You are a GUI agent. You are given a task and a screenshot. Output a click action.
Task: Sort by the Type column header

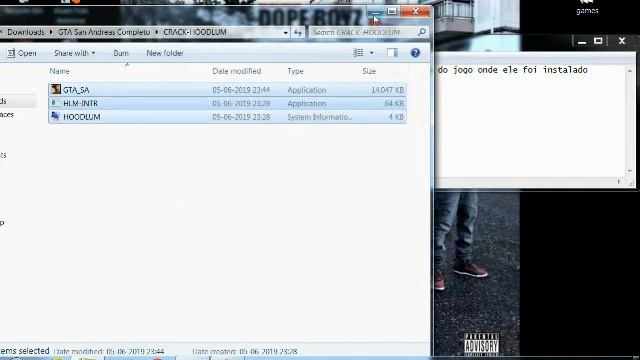coord(296,71)
